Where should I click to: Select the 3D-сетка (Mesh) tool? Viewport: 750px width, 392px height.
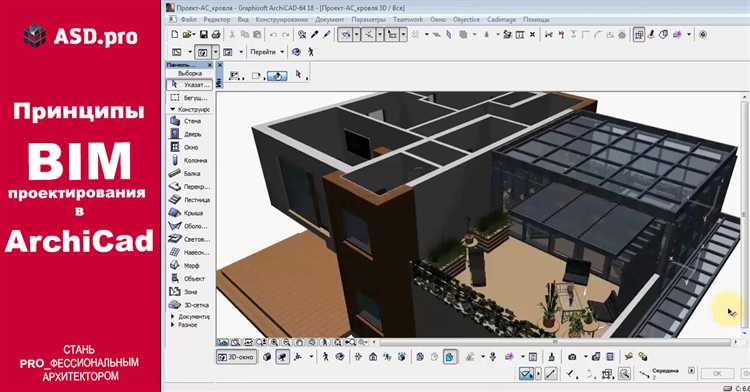(189, 305)
